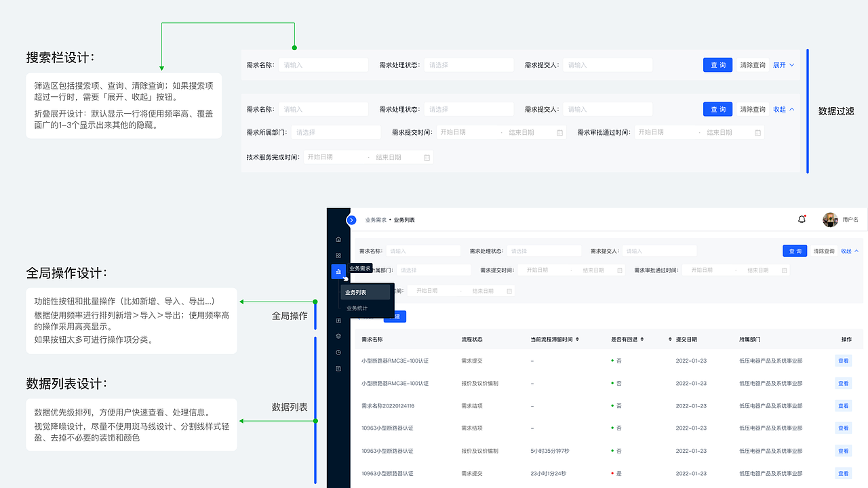Click 查看 for the 5小时35分钟7秒 row

coord(843,451)
